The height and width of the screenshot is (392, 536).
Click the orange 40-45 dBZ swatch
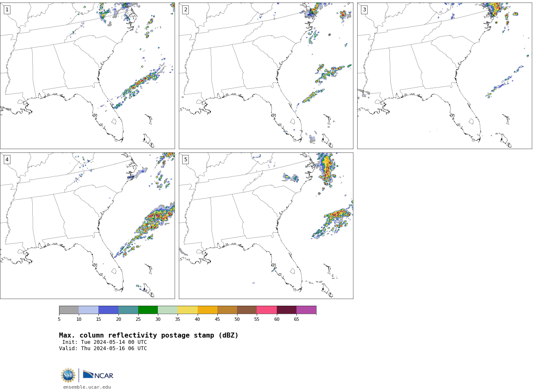(x=207, y=310)
